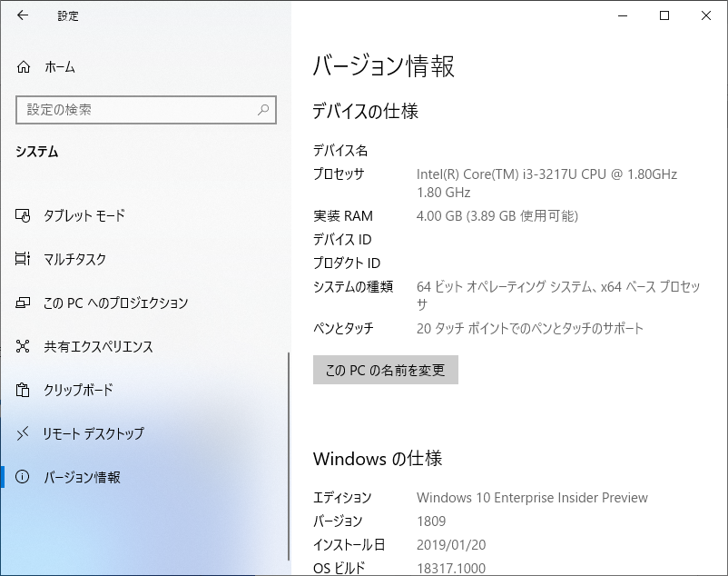Open the ホーム home icon

click(x=24, y=67)
